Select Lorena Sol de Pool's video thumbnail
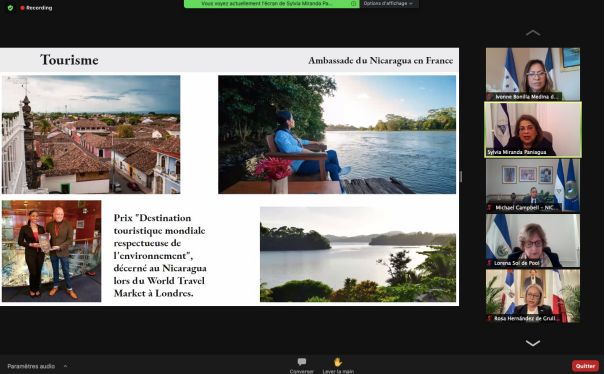 click(533, 240)
